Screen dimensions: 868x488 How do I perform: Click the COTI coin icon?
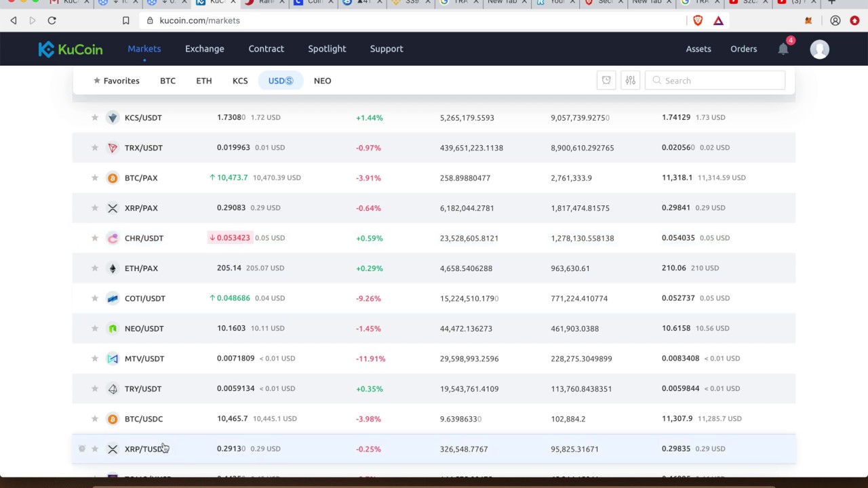pyautogui.click(x=113, y=298)
